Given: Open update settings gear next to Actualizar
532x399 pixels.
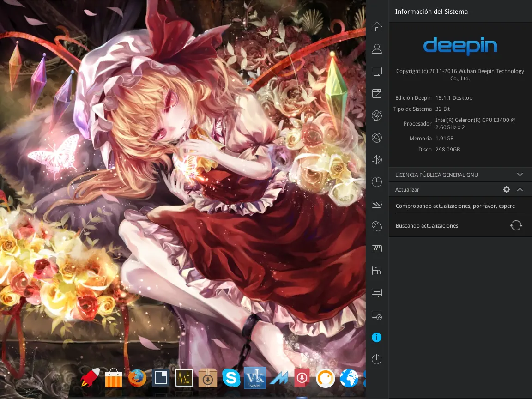Looking at the screenshot, I should coord(506,189).
